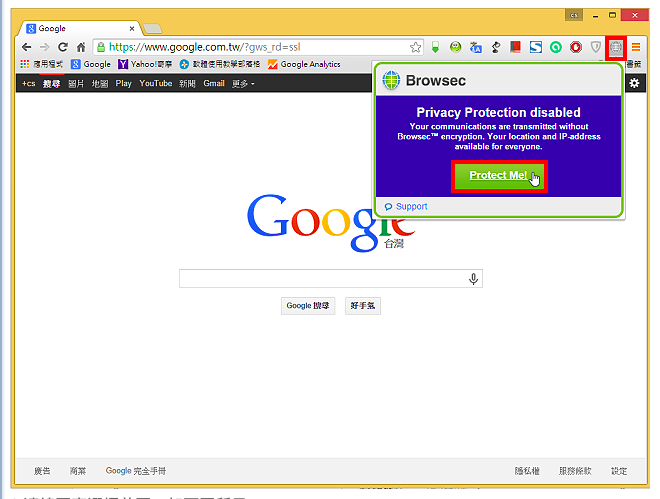
Task: Open Gmail in the Google bar
Action: [x=214, y=83]
